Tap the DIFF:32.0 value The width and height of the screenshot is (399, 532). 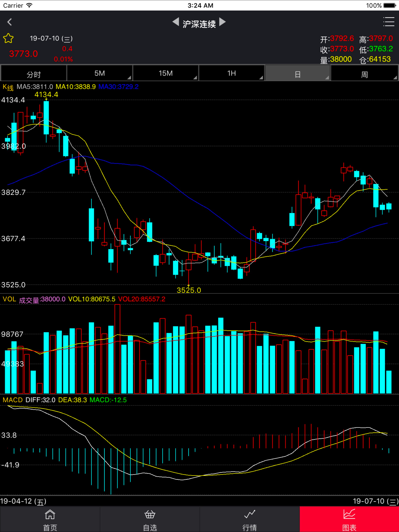(41, 400)
